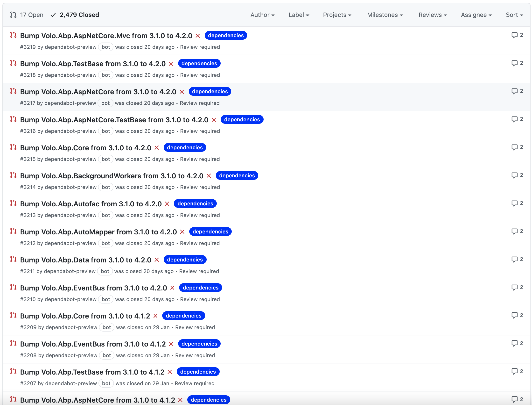The image size is (532, 405).
Task: Open the Author filter dropdown
Action: tap(262, 15)
